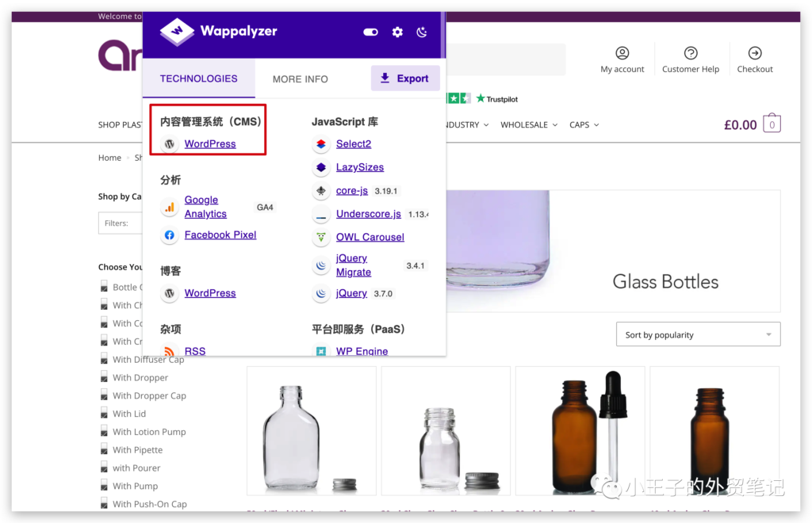Go to Checkout arrow icon
The width and height of the screenshot is (812, 523).
click(755, 53)
